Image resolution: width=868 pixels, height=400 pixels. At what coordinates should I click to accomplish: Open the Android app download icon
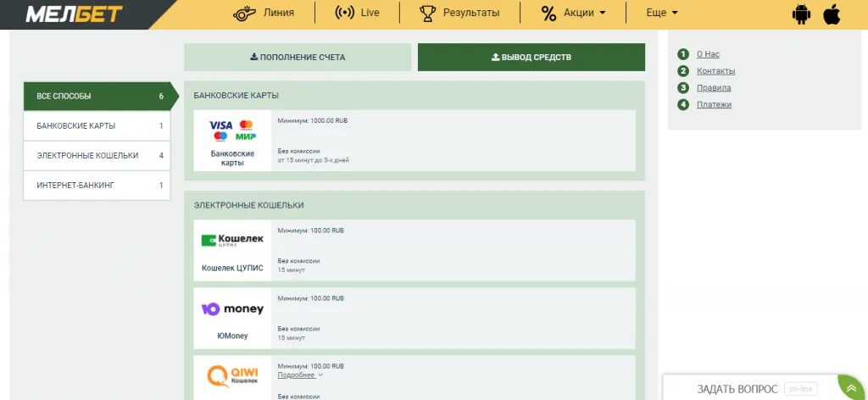point(801,14)
